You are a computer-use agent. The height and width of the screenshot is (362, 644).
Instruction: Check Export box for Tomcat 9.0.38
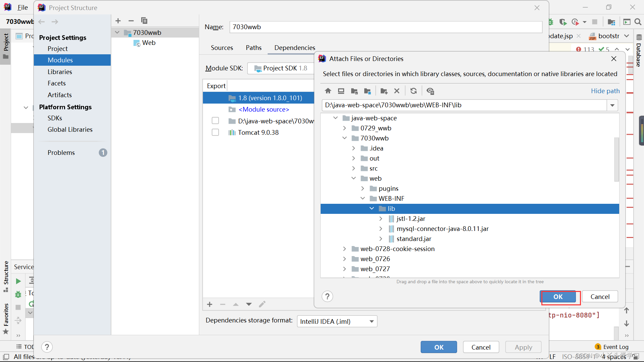215,132
